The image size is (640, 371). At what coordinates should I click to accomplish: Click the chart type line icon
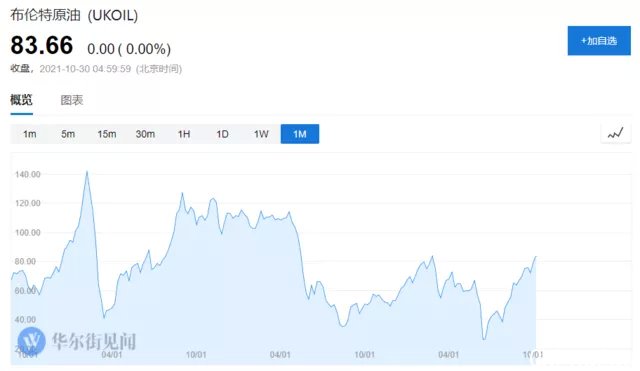click(616, 133)
